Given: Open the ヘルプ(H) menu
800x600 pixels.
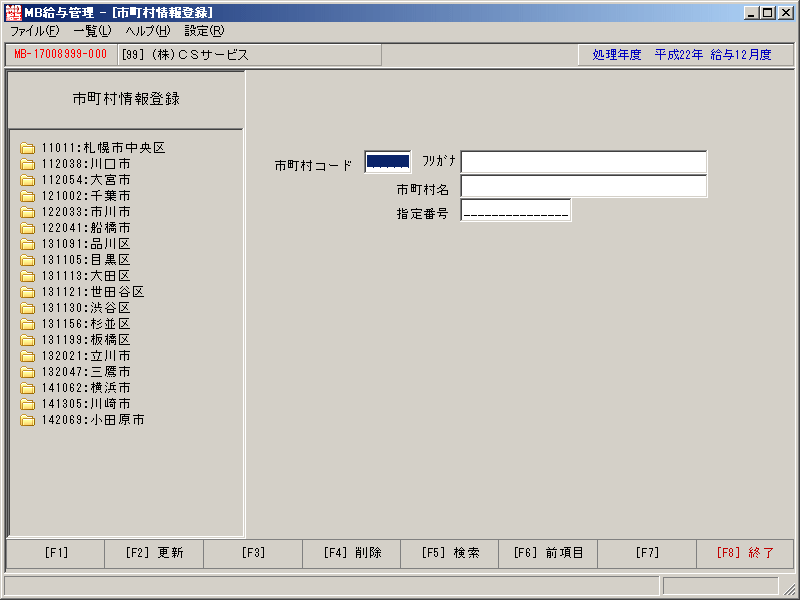Looking at the screenshot, I should point(148,31).
